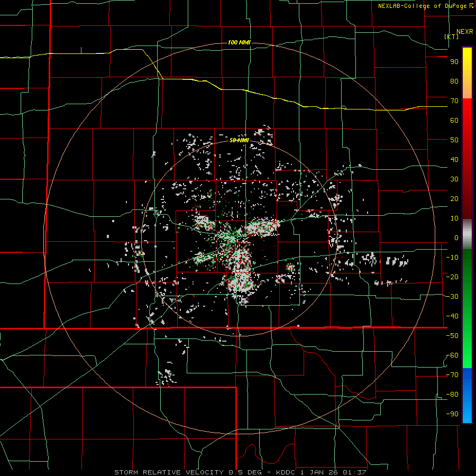Click the 0 value on velocity scale
The width and height of the screenshot is (476, 476).
tap(456, 238)
